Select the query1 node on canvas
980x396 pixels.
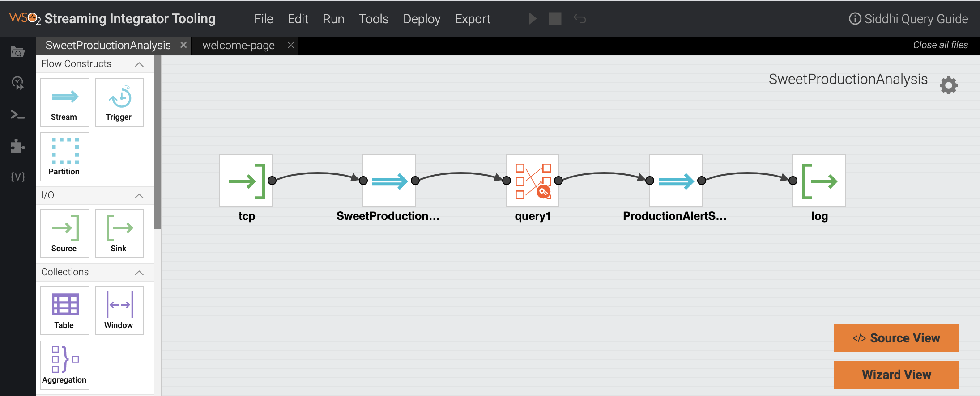533,181
